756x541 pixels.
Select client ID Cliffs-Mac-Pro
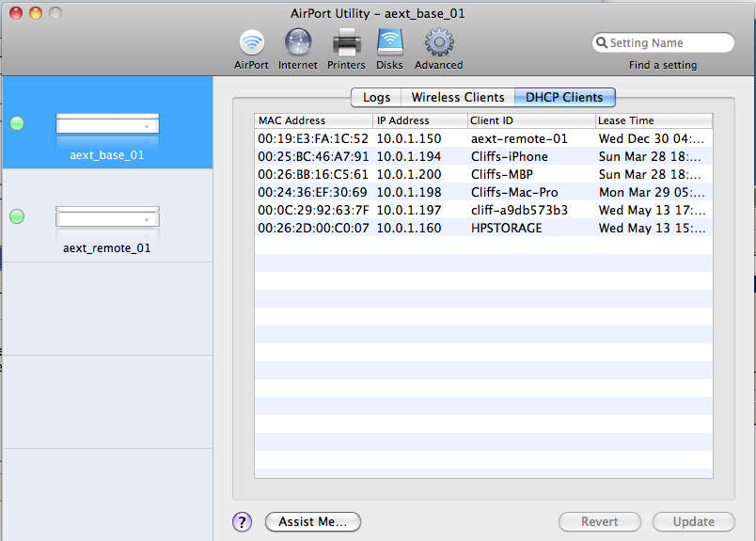[x=514, y=193]
